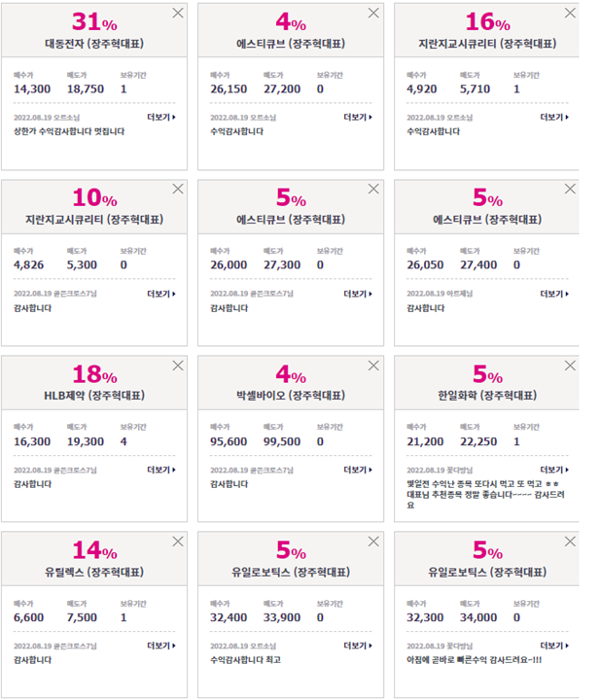Dismiss the 지란지교시큐리티 16% card
600x700 pixels.
pyautogui.click(x=570, y=13)
